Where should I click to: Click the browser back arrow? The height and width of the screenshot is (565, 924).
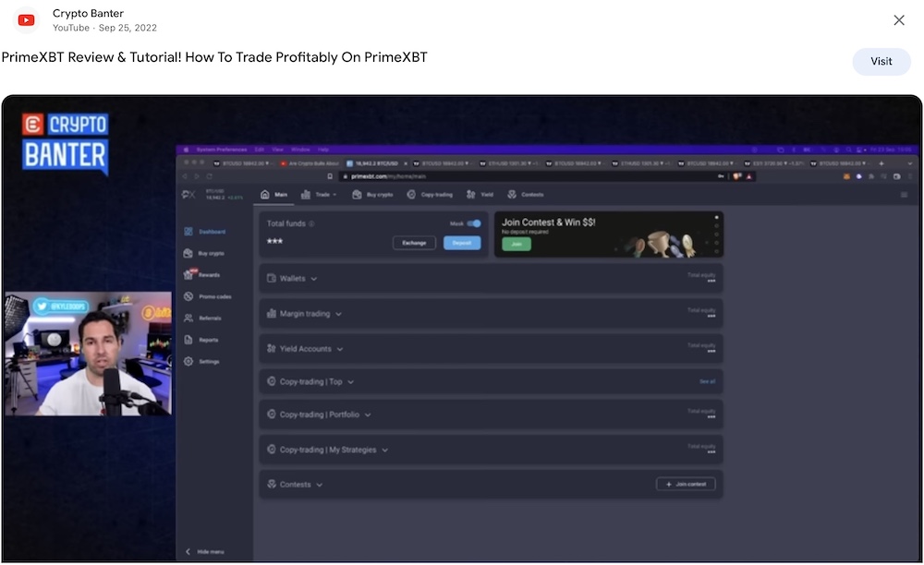[185, 176]
